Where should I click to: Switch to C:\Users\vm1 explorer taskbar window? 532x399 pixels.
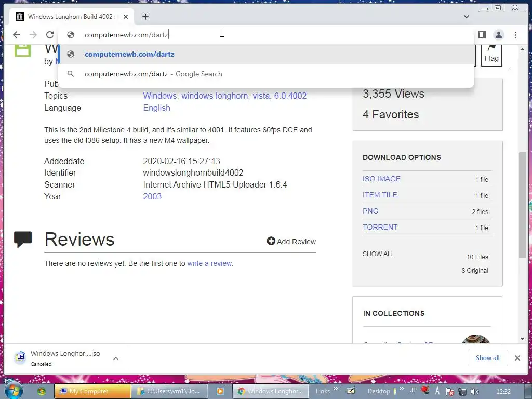pyautogui.click(x=170, y=391)
